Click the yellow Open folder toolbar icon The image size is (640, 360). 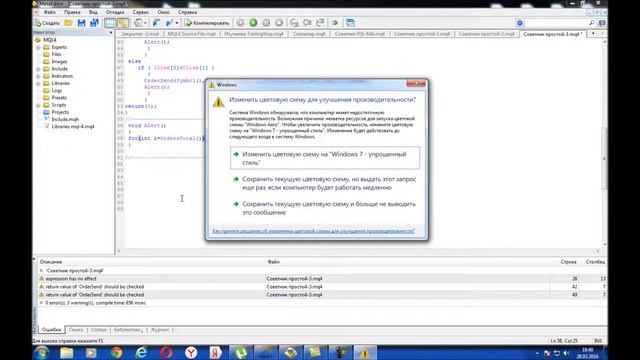[69, 23]
